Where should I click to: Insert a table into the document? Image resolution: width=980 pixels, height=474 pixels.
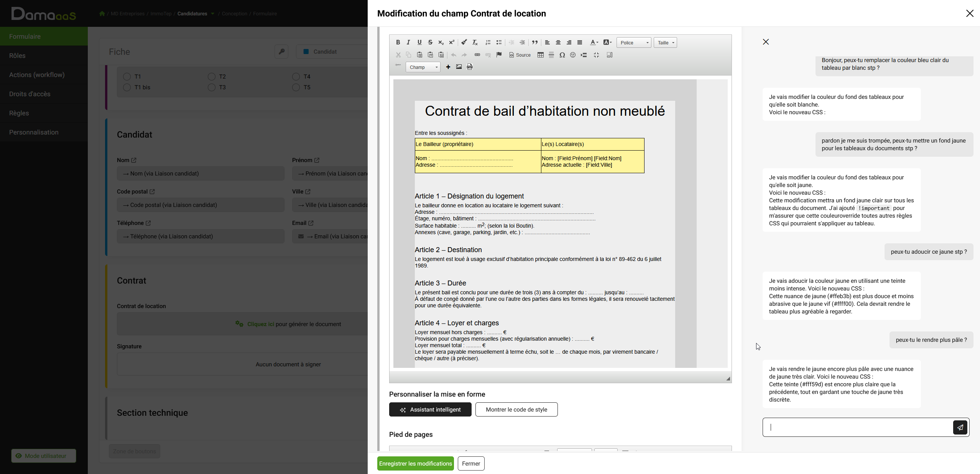540,55
